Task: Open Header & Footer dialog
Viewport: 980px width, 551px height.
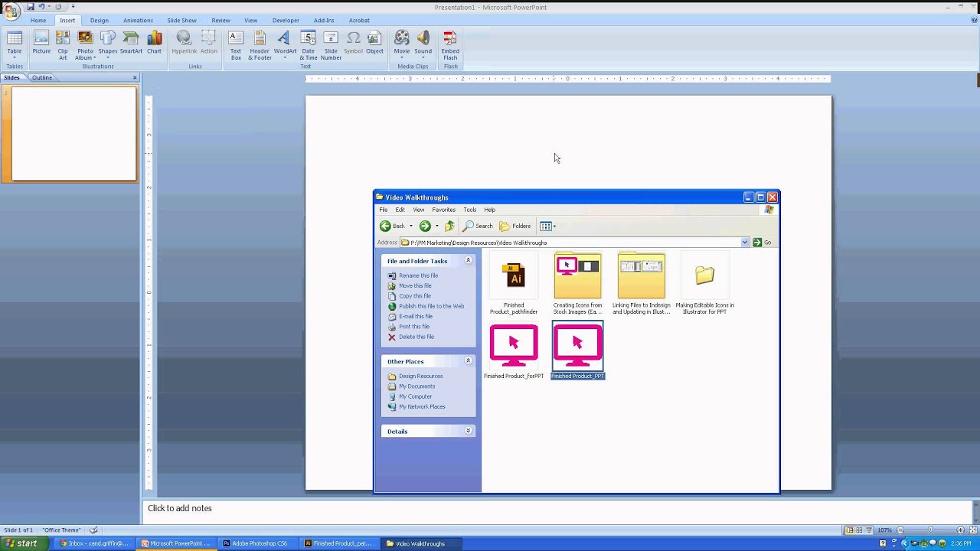Action: [260, 45]
